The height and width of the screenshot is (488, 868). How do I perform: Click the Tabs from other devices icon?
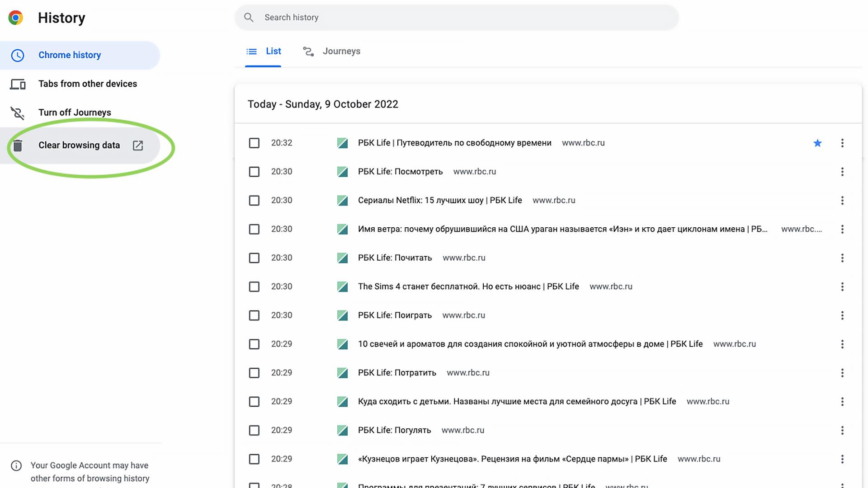click(18, 84)
